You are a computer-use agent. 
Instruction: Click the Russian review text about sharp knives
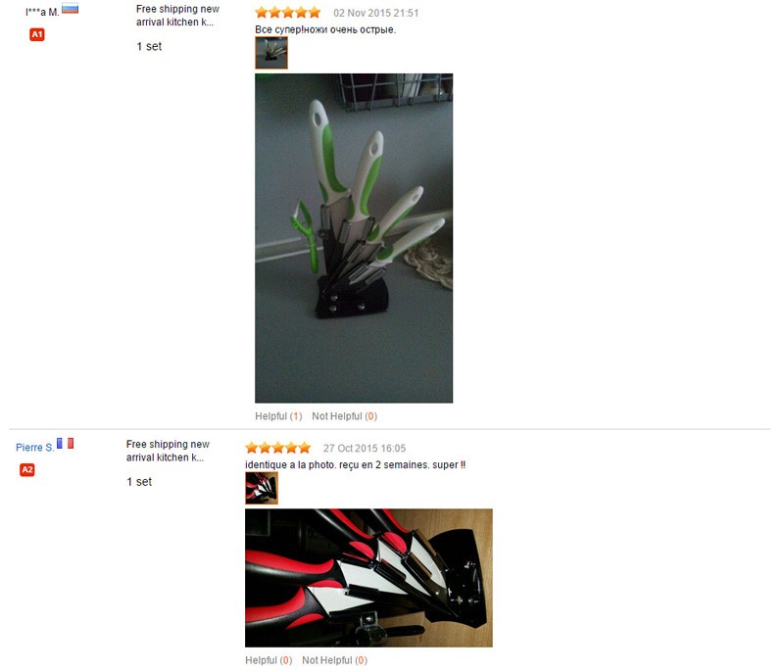tap(325, 29)
